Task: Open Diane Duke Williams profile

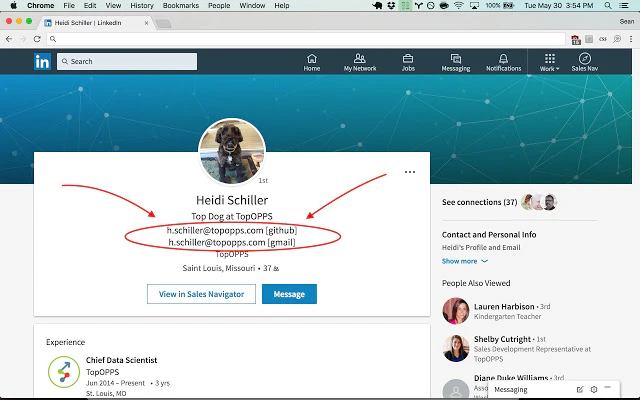Action: coord(511,378)
